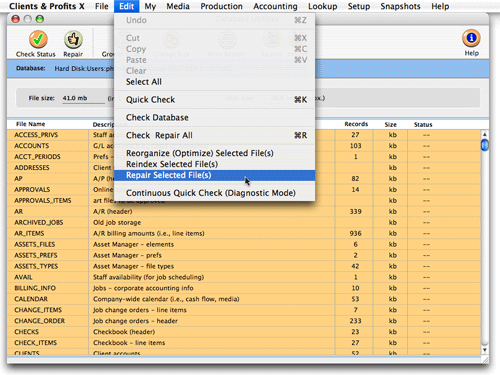Image resolution: width=500 pixels, height=375 pixels.
Task: Choose Quick Check menu item
Action: (215, 100)
